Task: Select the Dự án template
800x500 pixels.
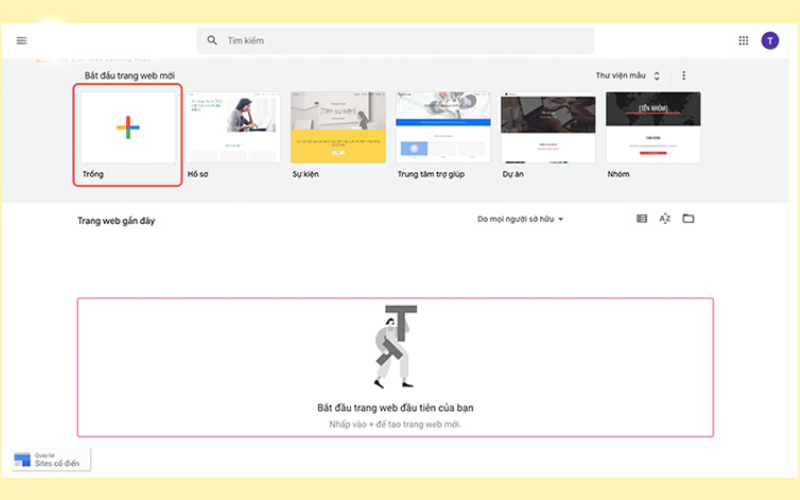Action: 548,128
